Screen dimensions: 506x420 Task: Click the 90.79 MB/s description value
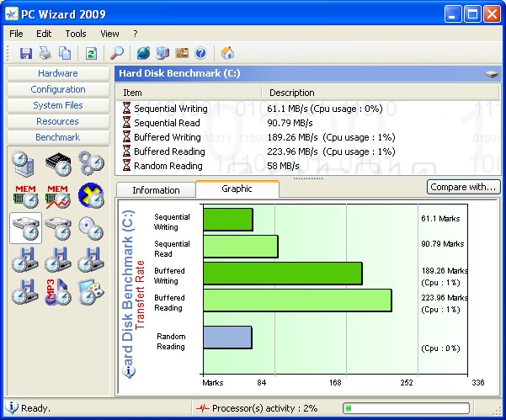pyautogui.click(x=290, y=123)
